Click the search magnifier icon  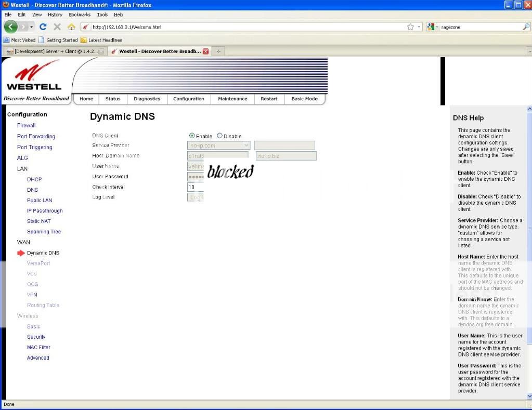click(x=526, y=27)
